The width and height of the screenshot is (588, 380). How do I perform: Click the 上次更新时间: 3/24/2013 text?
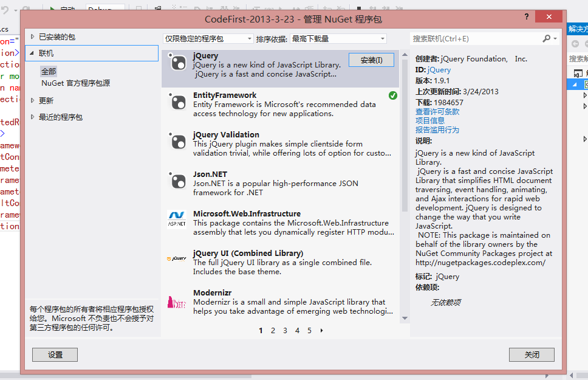(x=457, y=92)
